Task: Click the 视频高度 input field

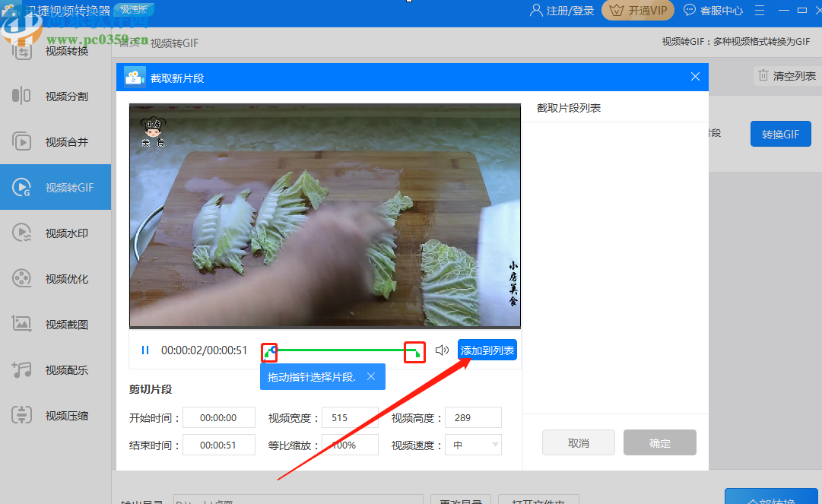Action: [x=473, y=417]
